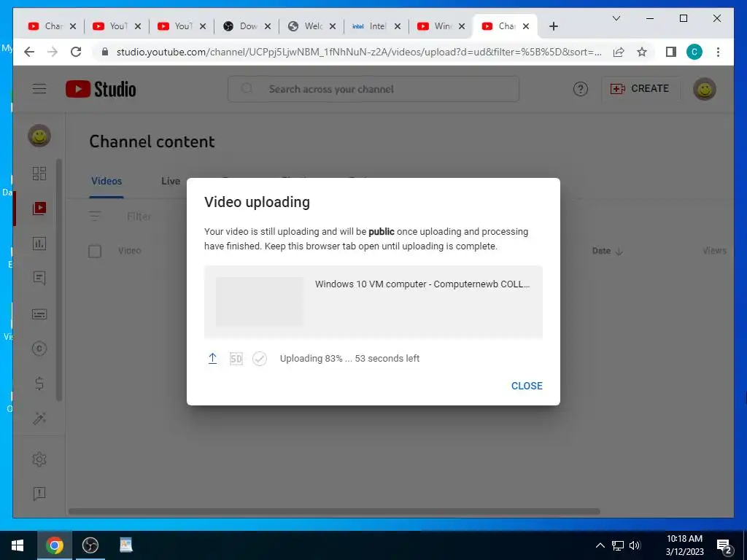
Task: Open Subtitles in the sidebar
Action: [x=39, y=314]
